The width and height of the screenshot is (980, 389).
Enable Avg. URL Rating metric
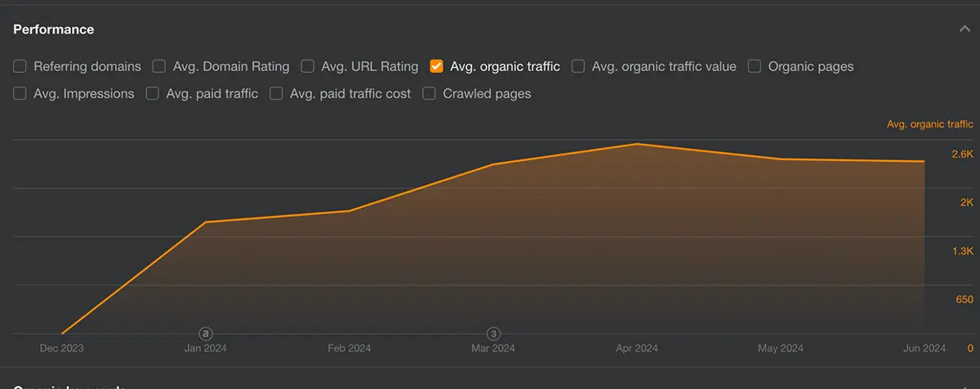(308, 66)
